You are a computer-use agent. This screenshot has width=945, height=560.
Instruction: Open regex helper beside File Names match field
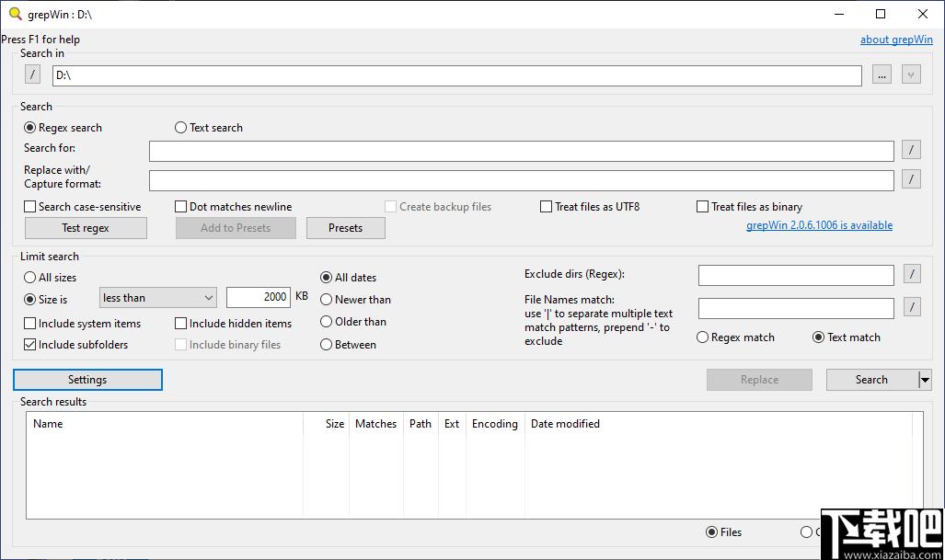pos(913,307)
